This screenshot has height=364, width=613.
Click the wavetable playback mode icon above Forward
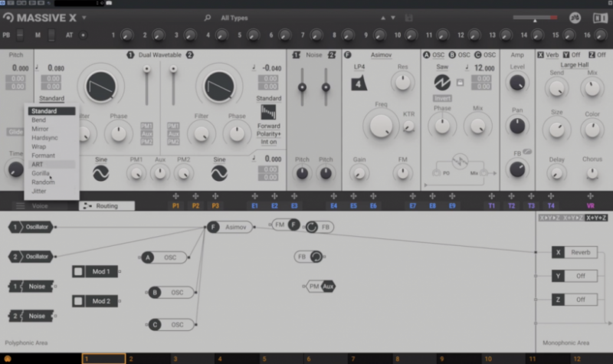[268, 113]
